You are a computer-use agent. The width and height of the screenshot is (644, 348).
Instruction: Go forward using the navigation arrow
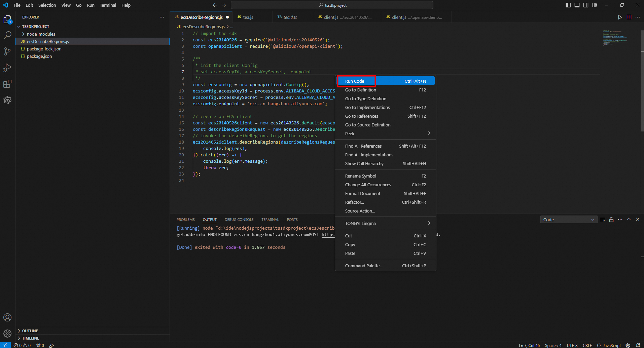[224, 5]
